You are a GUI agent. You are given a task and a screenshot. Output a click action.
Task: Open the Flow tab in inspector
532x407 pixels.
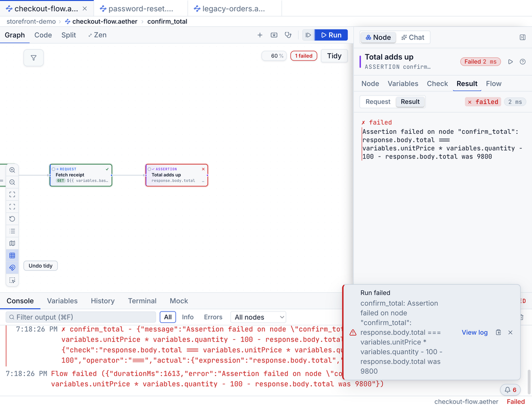click(x=493, y=84)
